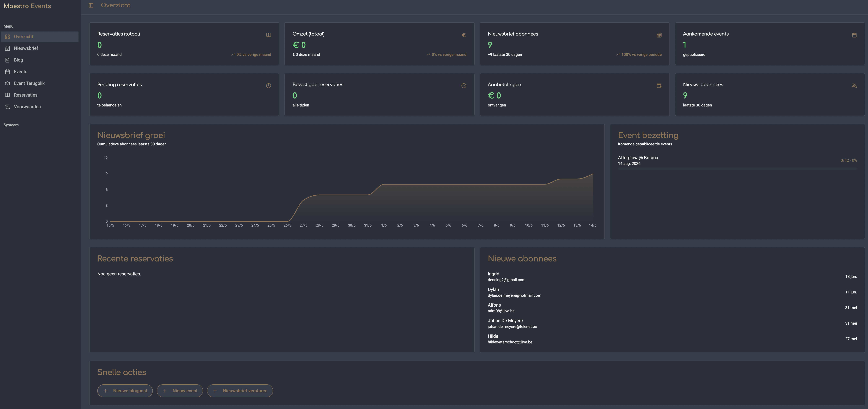Open Voorwaarden in the sidebar
868x409 pixels.
[x=40, y=107]
